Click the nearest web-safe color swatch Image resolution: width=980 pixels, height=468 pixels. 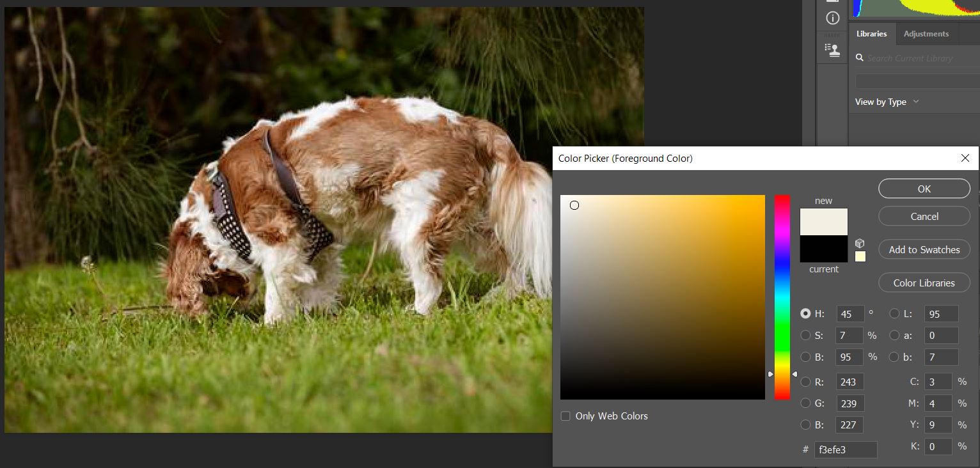[x=860, y=256]
